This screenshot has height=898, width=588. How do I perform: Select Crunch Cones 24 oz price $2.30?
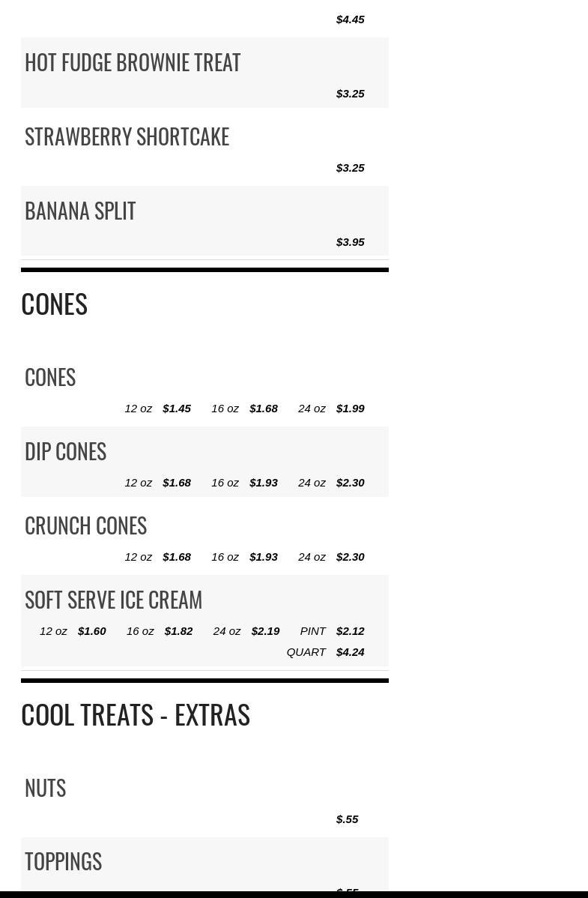coord(351,557)
